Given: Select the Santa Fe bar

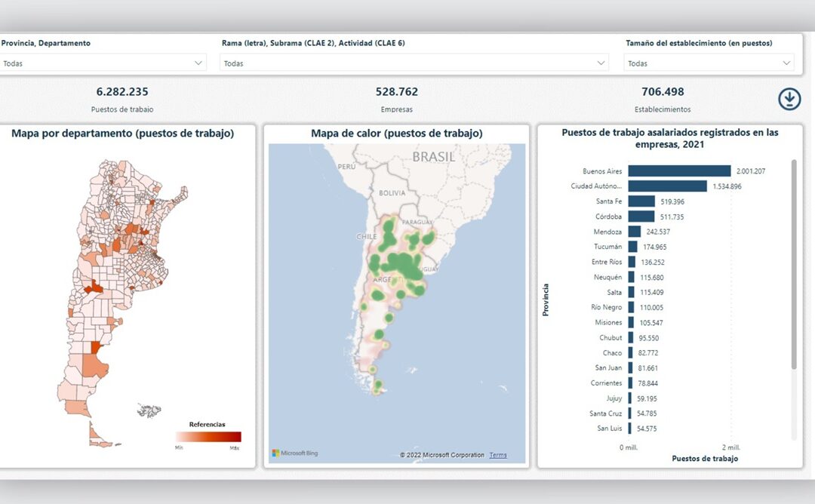Looking at the screenshot, I should (641, 201).
